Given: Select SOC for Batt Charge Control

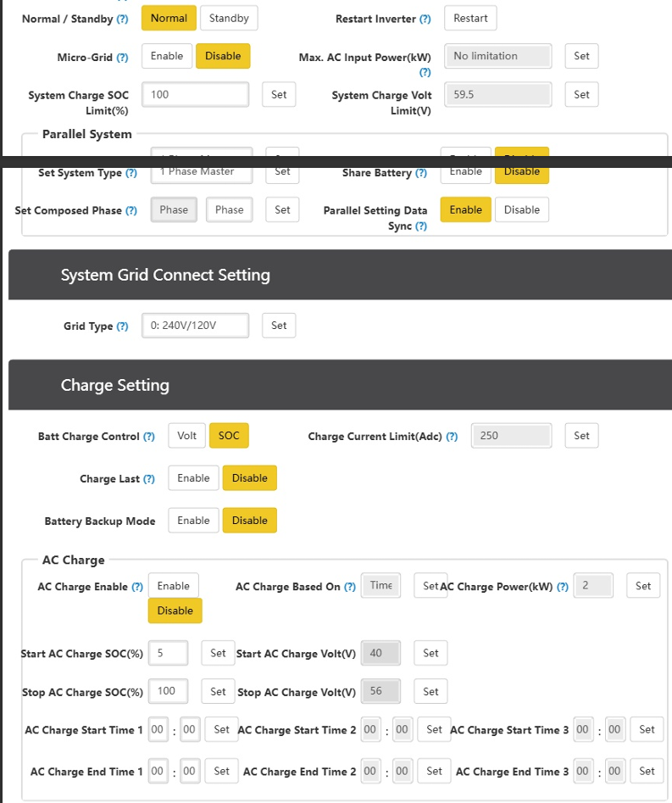Looking at the screenshot, I should [x=229, y=435].
